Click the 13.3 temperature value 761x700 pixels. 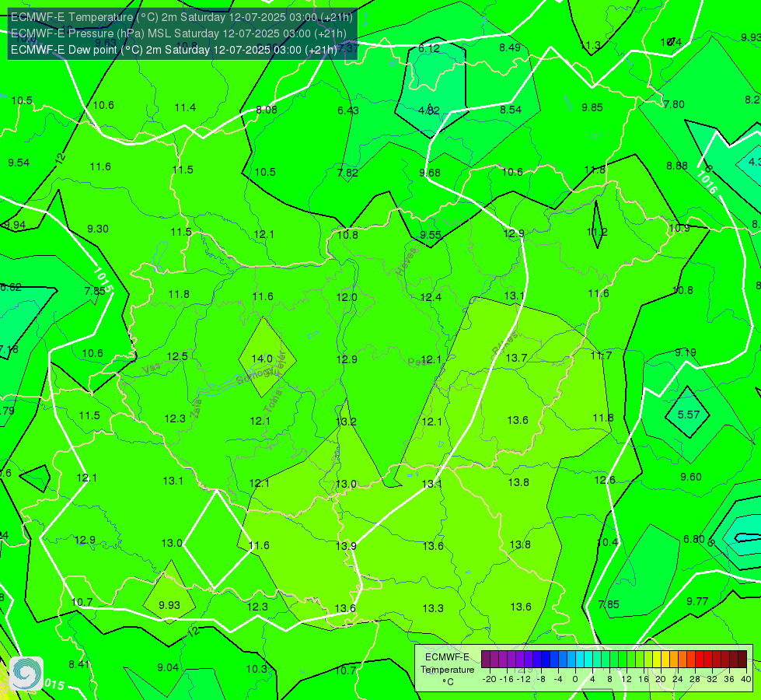click(433, 608)
